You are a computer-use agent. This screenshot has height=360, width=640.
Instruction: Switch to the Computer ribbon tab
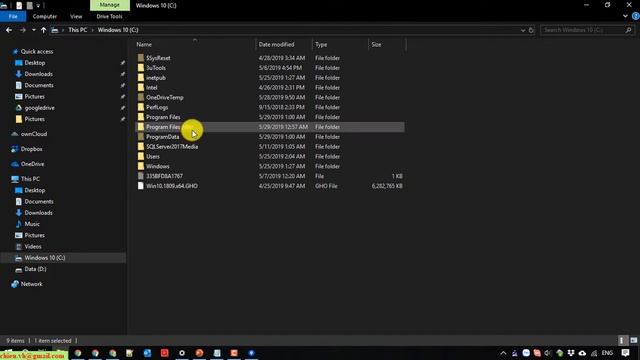click(x=44, y=16)
